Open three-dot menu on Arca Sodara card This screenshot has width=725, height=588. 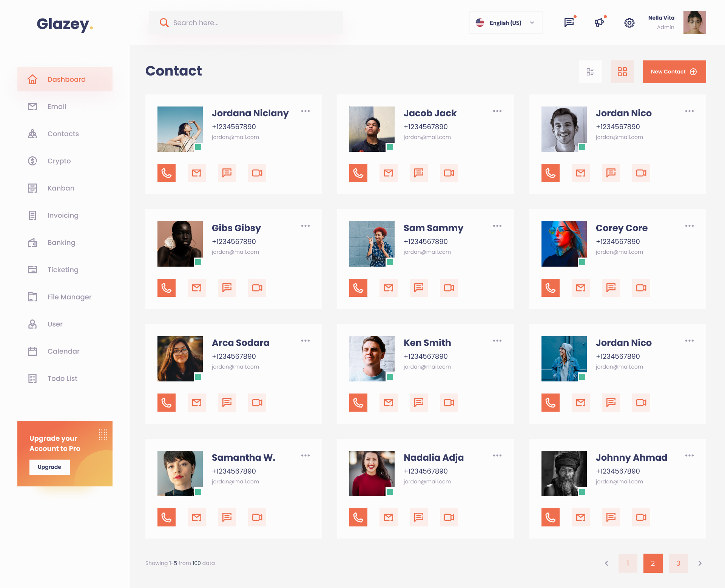click(x=305, y=341)
